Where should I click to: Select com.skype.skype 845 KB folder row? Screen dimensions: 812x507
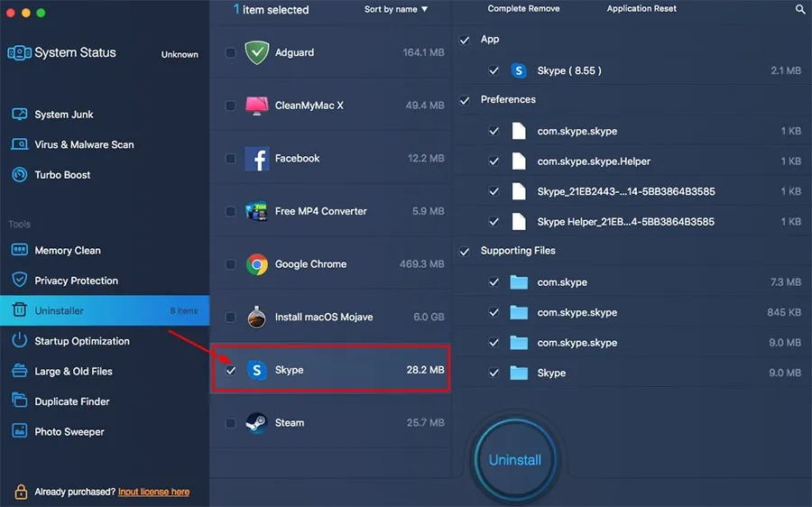tap(633, 312)
